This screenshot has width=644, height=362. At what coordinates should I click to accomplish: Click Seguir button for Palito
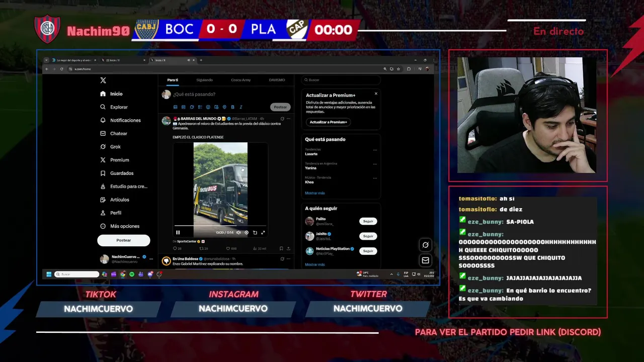click(x=368, y=221)
